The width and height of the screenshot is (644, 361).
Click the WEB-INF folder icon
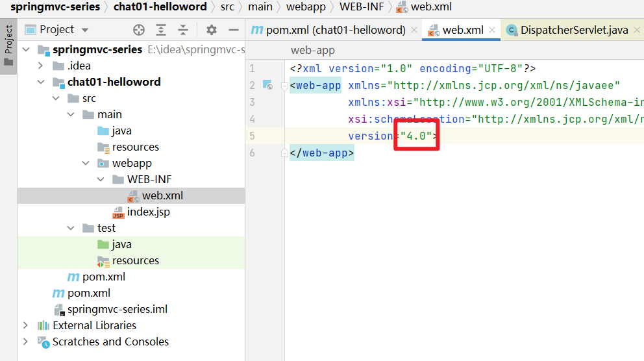point(118,179)
